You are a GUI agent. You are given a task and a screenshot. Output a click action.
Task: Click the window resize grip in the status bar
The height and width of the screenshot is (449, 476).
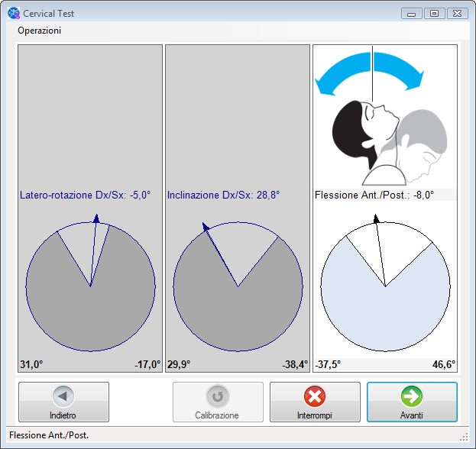pyautogui.click(x=464, y=437)
